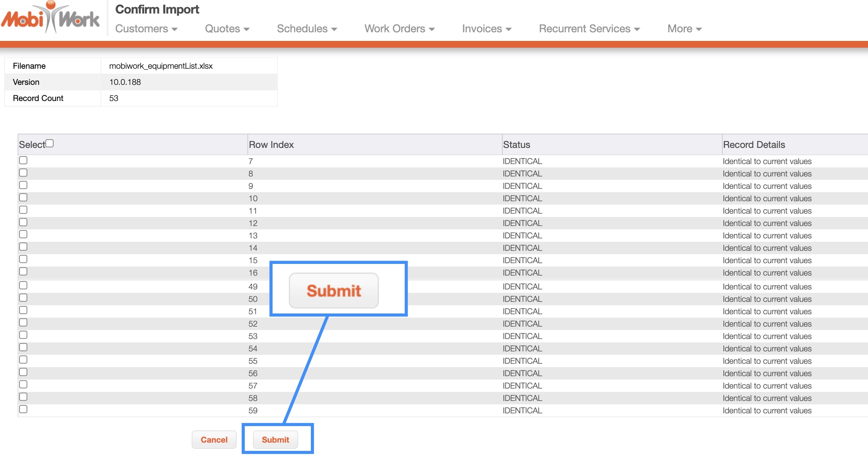Select the checkbox for row 12

point(23,222)
